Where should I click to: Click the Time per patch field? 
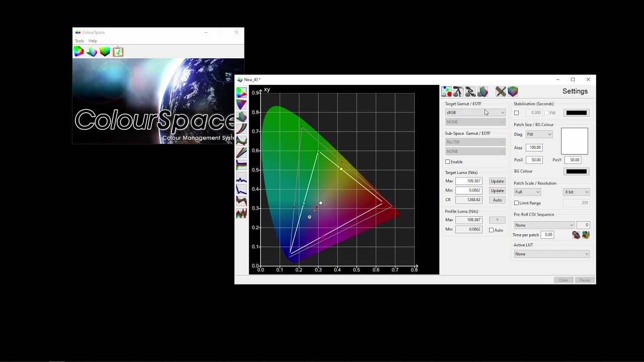(547, 235)
